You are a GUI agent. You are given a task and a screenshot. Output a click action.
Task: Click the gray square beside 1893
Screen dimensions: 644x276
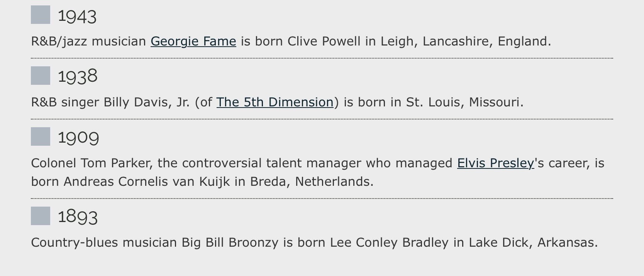click(x=41, y=216)
